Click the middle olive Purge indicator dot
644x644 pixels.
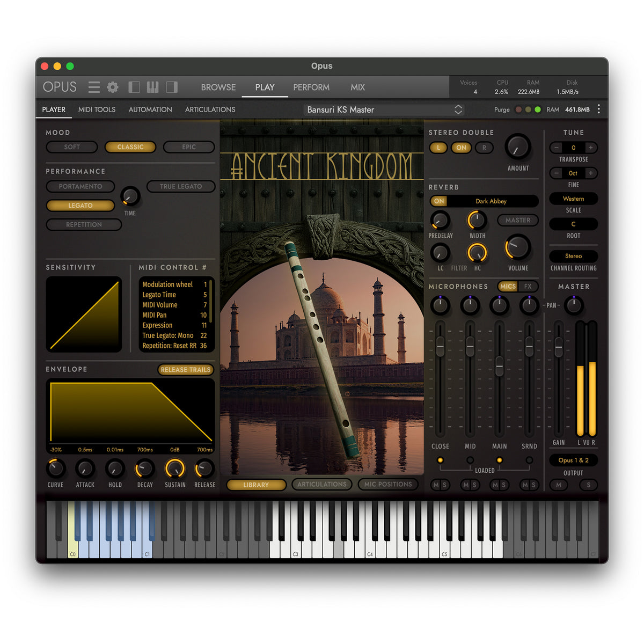528,109
